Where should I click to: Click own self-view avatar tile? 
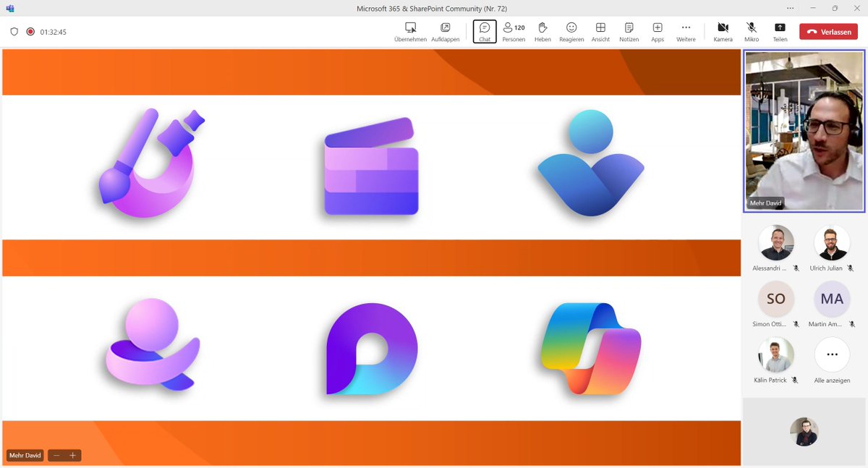pos(804,432)
